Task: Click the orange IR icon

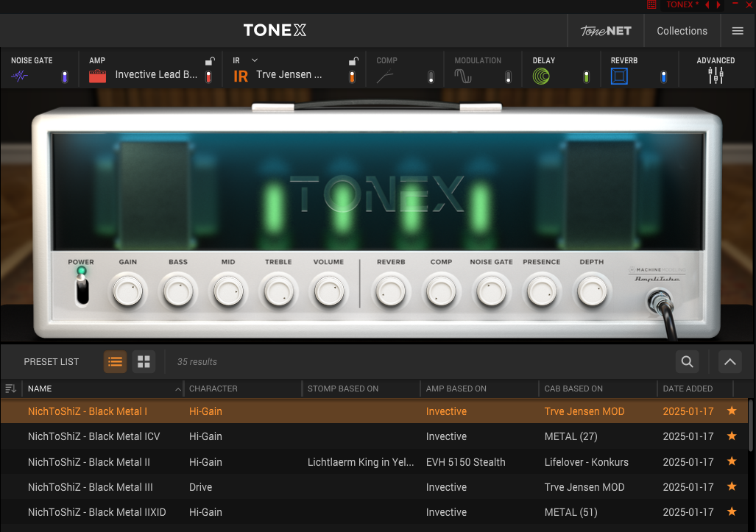Action: pos(240,76)
